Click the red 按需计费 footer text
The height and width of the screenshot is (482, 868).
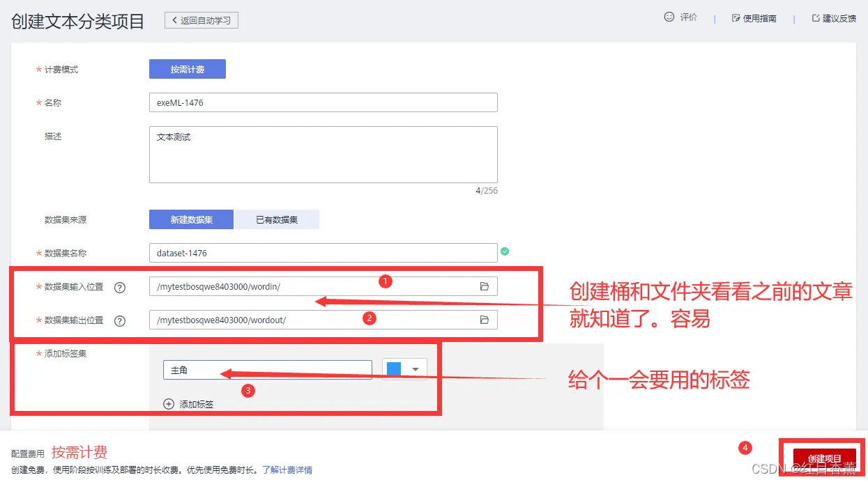click(x=79, y=452)
